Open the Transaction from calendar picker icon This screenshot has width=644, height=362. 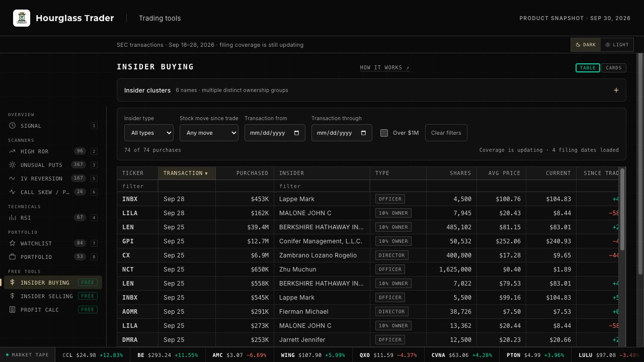click(296, 133)
